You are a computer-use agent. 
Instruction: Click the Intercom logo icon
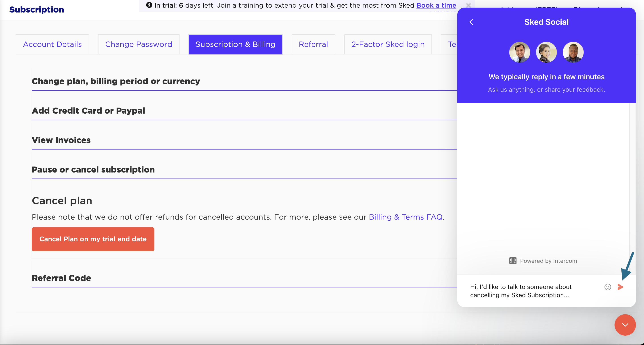point(513,261)
